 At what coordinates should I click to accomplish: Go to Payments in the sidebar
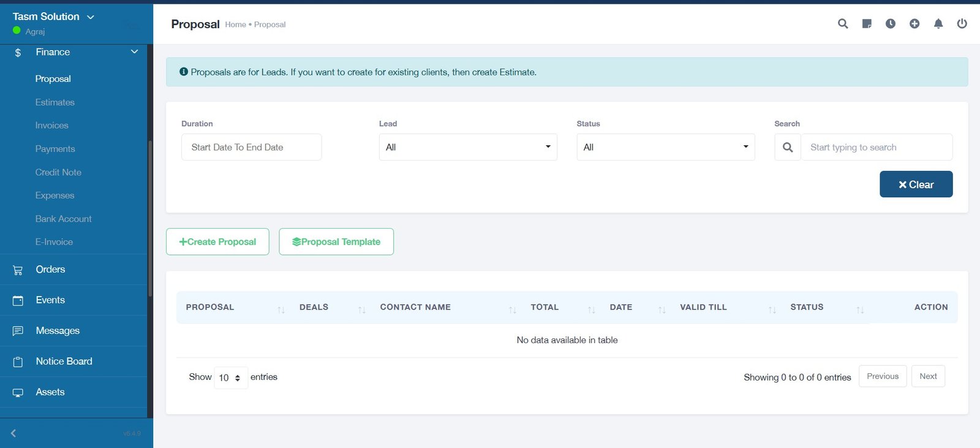coord(55,149)
